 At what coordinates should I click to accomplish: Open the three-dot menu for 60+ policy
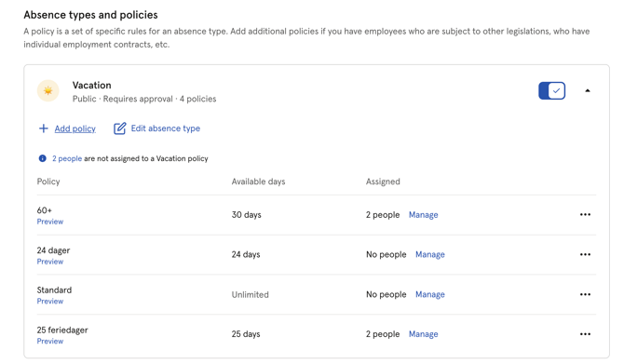(585, 215)
